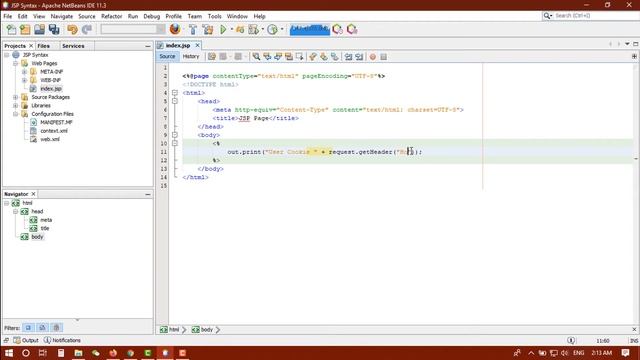Open the Windows Start menu
The image size is (640, 360).
(x=9, y=353)
